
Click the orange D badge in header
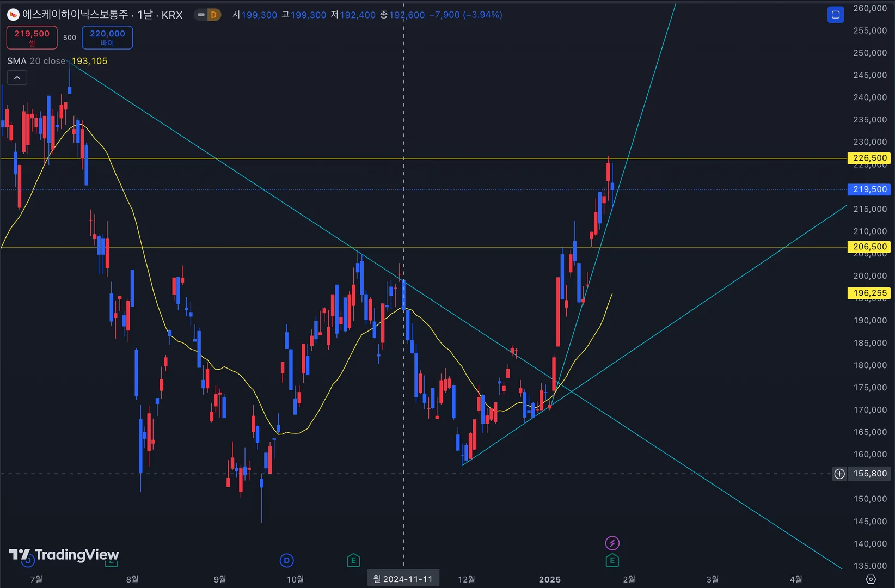tap(213, 15)
